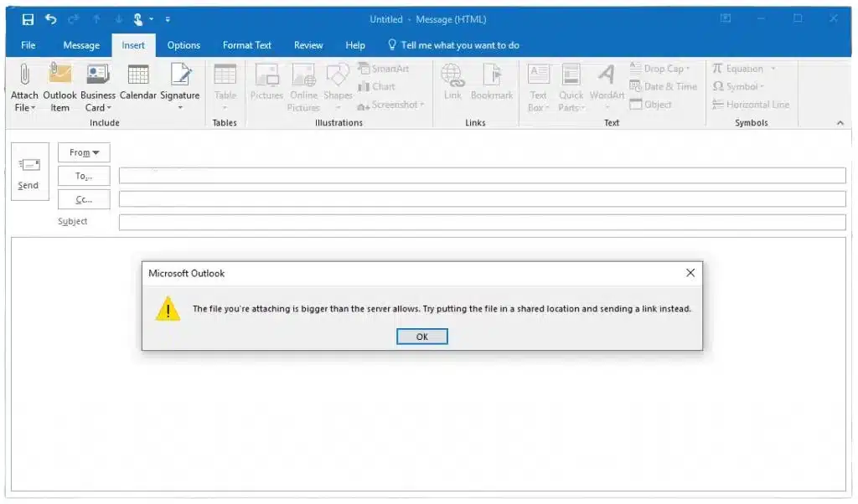Collapse the ribbon with the chevron
Viewport: 858px width, 504px height.
point(840,123)
